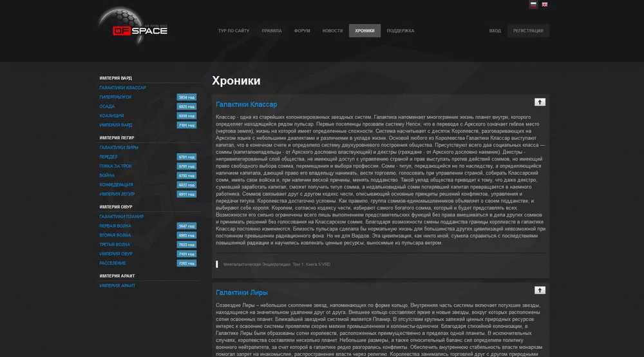The height and width of the screenshot is (357, 644).
Task: Switch language with the UK flag icon
Action: pos(545,5)
